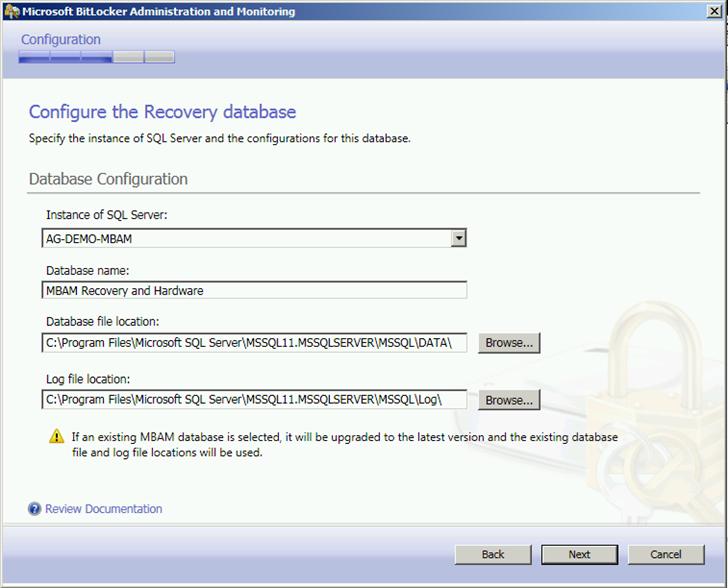Click the 'Specify the instance of SQL Server' description
The height and width of the screenshot is (588, 728).
[220, 138]
